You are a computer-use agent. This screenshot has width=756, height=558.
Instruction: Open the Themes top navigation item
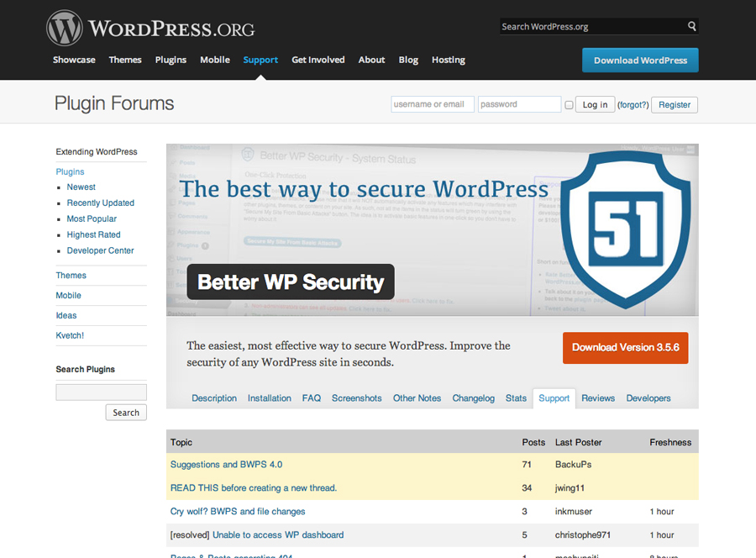coord(125,60)
